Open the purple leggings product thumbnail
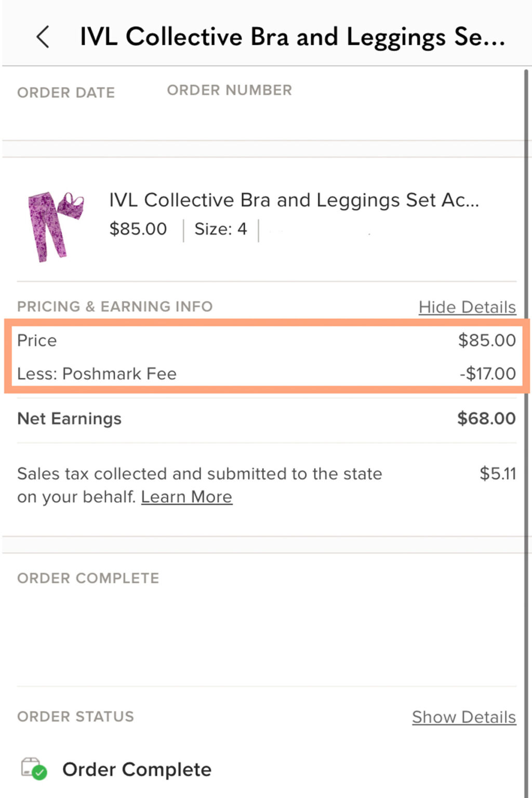Screen dimensions: 532x798 click(x=55, y=226)
